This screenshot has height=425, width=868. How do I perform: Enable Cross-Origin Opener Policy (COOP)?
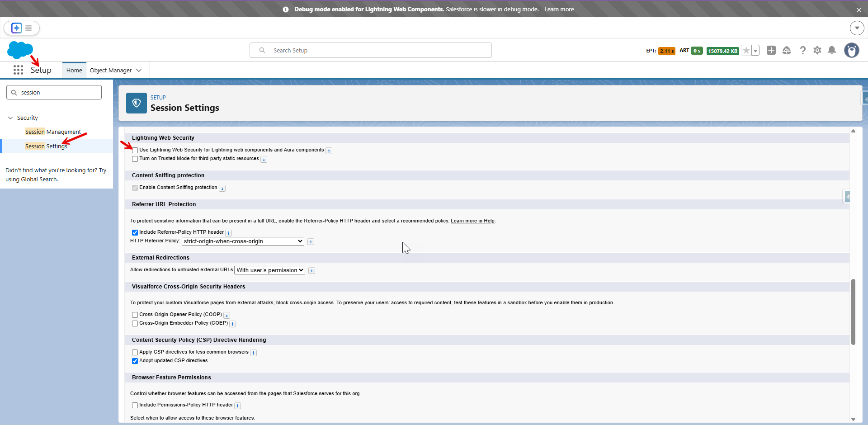[135, 315]
